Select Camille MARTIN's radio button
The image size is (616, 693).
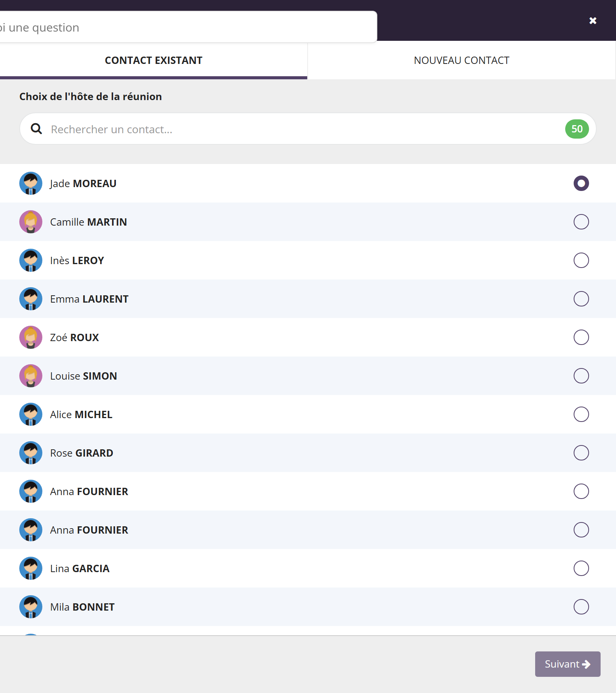point(581,222)
